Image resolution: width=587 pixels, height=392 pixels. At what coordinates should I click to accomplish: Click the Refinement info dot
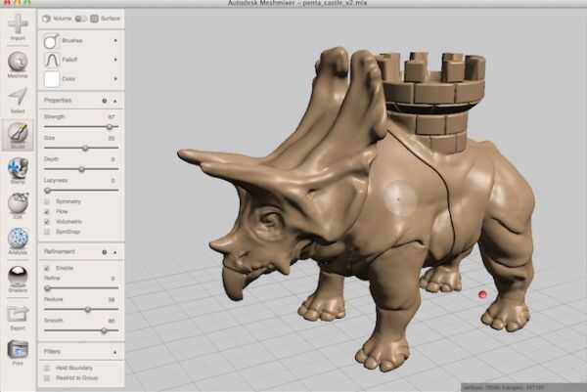tap(105, 252)
